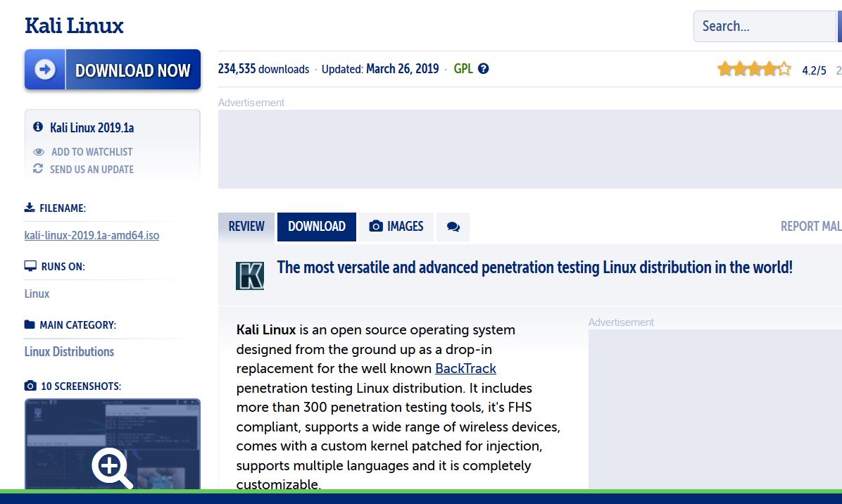Image resolution: width=842 pixels, height=504 pixels.
Task: Click the GPL license label
Action: click(x=463, y=69)
